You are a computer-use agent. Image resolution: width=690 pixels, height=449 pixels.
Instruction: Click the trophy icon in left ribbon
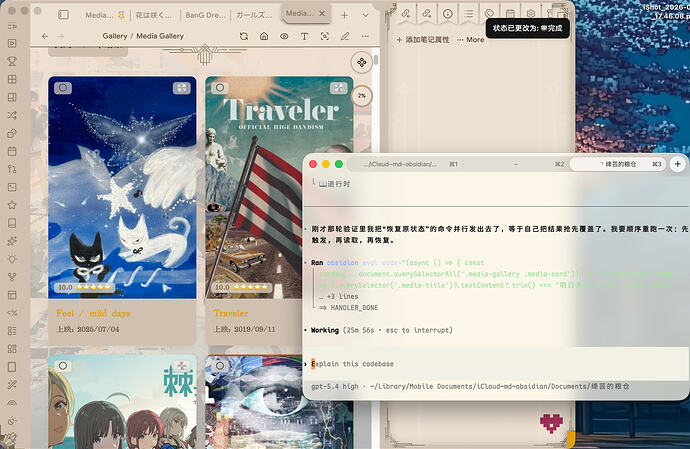pyautogui.click(x=12, y=61)
